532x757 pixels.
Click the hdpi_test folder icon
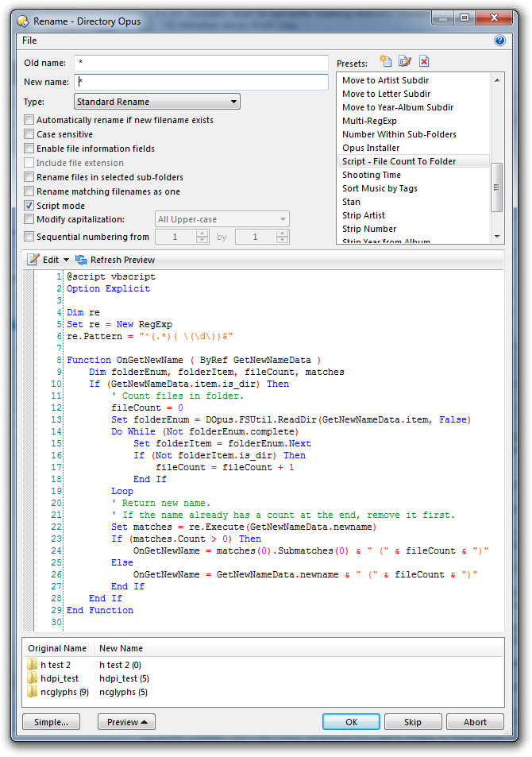pyautogui.click(x=33, y=678)
